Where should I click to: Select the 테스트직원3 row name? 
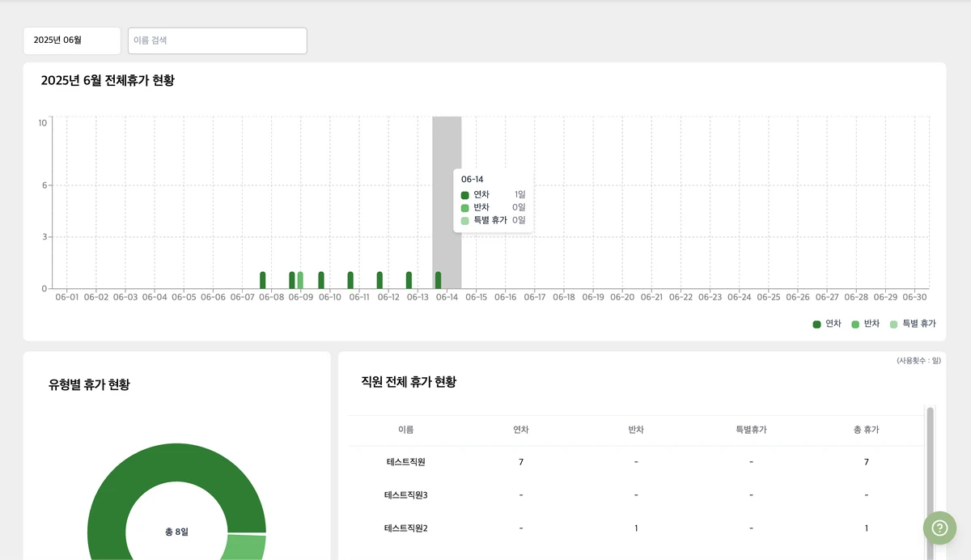coord(405,494)
